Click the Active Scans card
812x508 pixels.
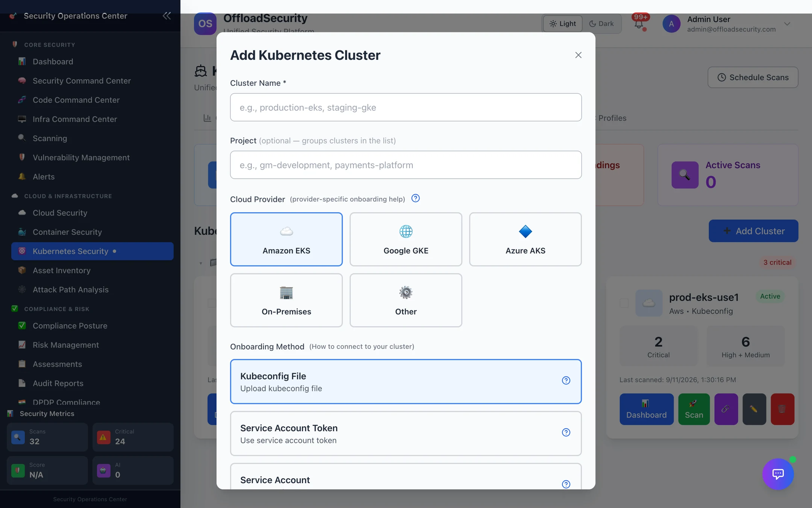click(x=728, y=175)
